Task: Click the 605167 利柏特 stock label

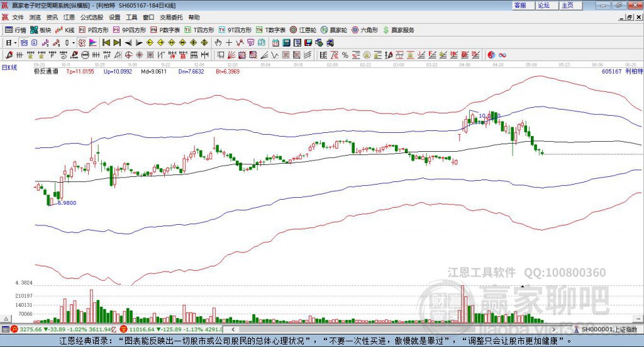Action: click(622, 71)
